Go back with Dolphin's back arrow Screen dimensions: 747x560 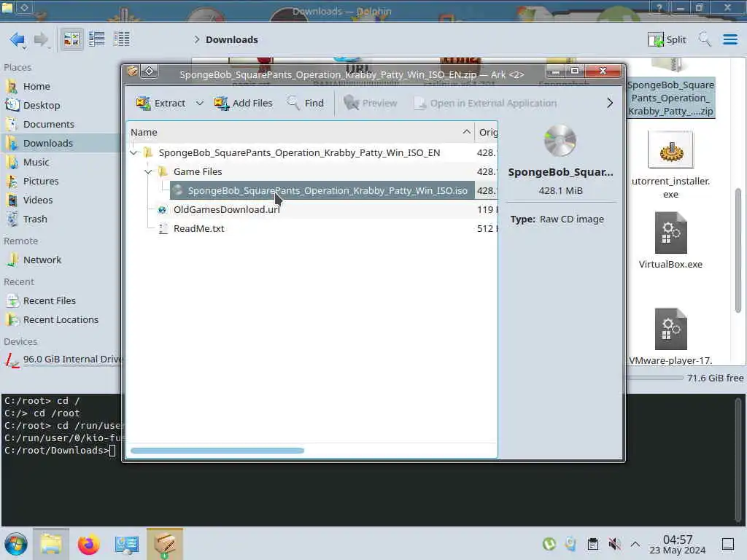click(x=18, y=39)
